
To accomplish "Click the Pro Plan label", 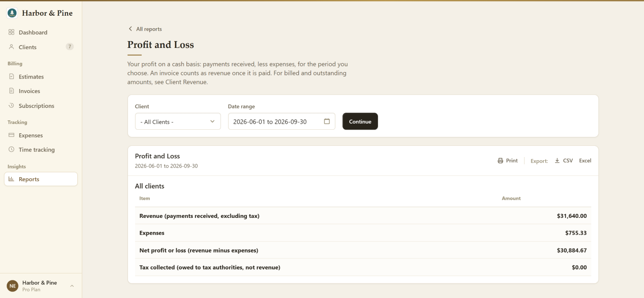I will pyautogui.click(x=31, y=290).
